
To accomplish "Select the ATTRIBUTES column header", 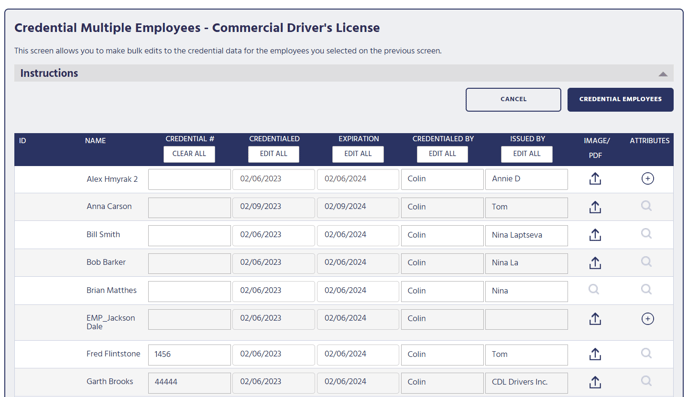I will tap(649, 141).
